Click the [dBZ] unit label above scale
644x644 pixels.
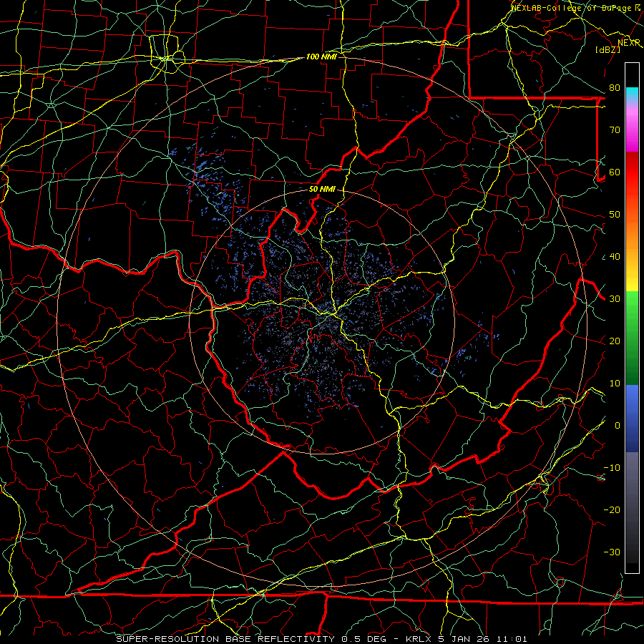608,49
